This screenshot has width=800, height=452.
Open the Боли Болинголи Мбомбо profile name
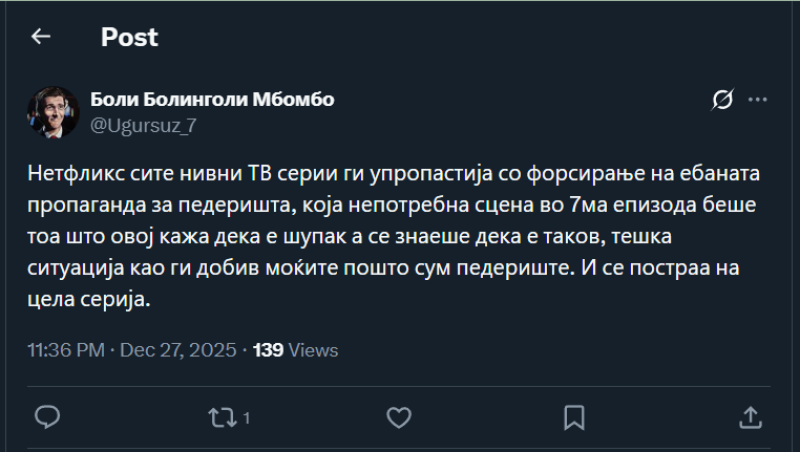tap(212, 99)
